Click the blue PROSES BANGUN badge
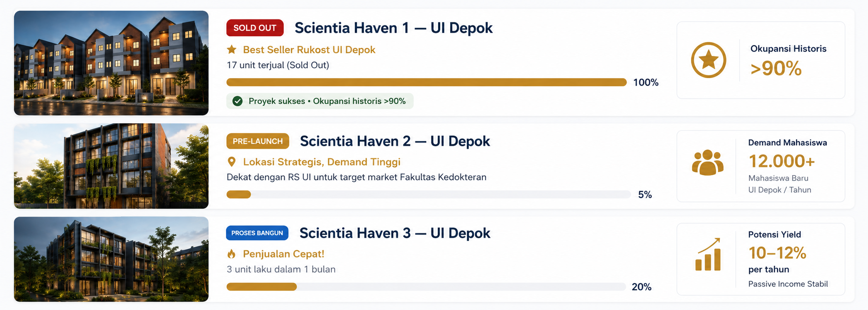 (x=257, y=233)
